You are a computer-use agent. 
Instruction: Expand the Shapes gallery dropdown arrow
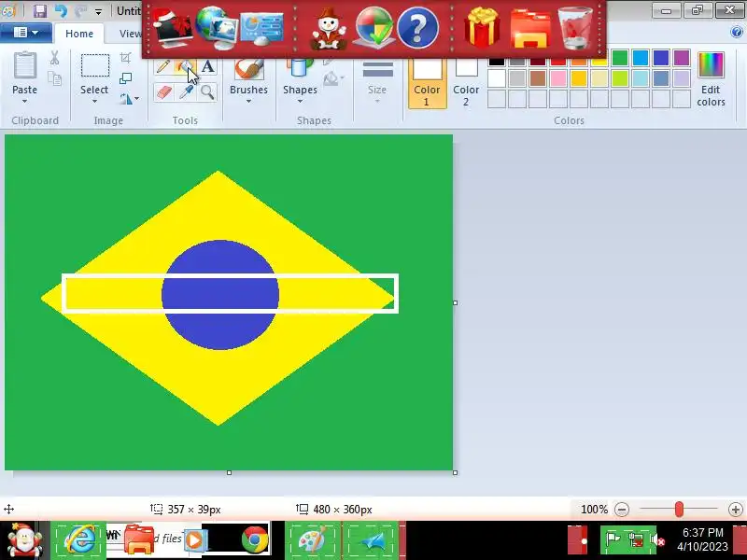pos(300,101)
